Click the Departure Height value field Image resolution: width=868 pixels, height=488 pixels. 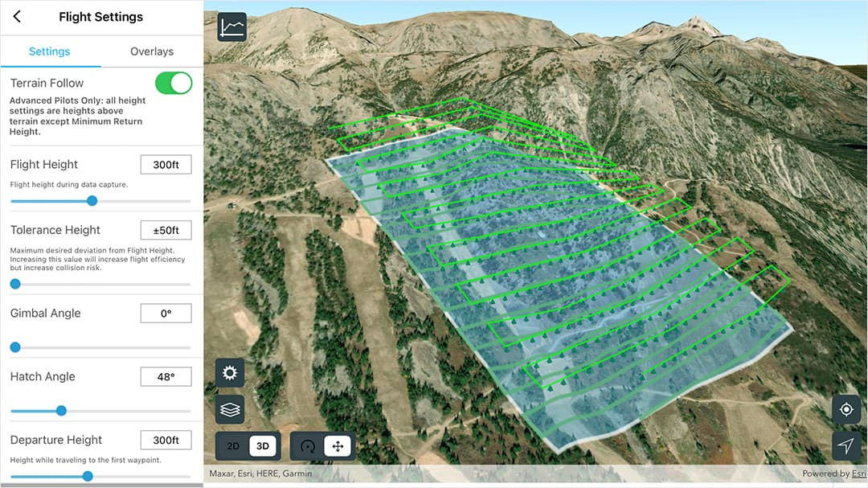[x=166, y=440]
